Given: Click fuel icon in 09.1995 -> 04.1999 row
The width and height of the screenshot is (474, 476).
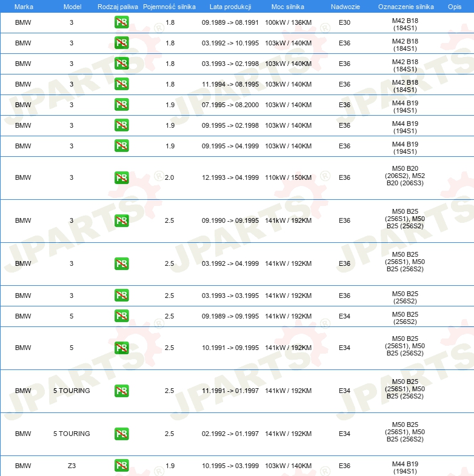Looking at the screenshot, I should [x=122, y=146].
